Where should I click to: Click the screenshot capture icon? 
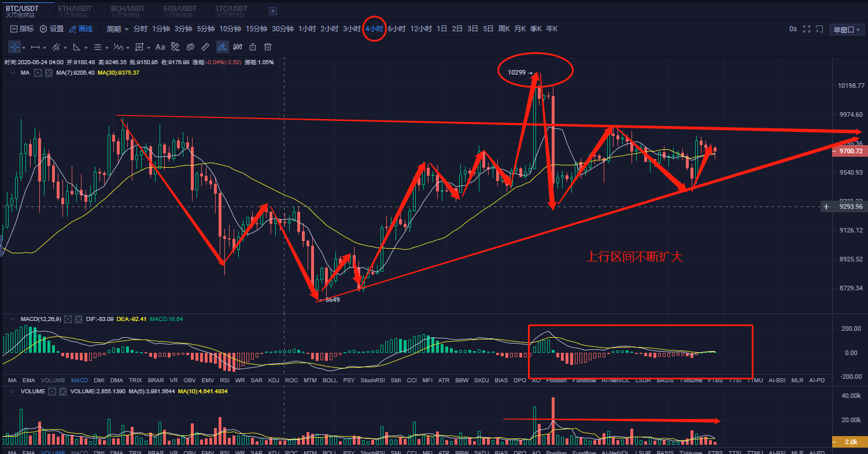(819, 28)
